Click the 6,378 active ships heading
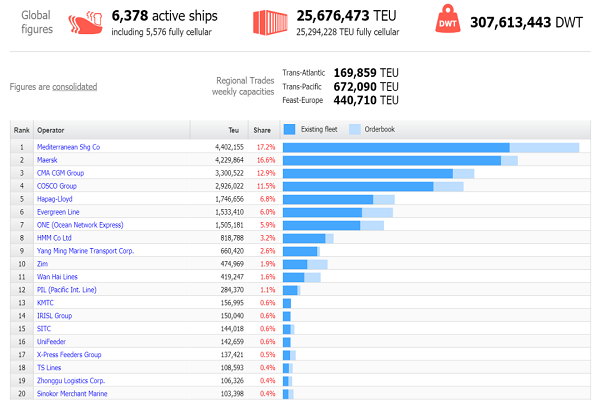Viewport: 600px width, 400px height. pos(165,16)
